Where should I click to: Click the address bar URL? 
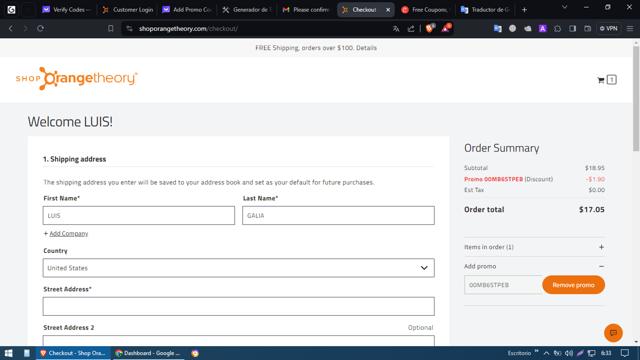188,29
